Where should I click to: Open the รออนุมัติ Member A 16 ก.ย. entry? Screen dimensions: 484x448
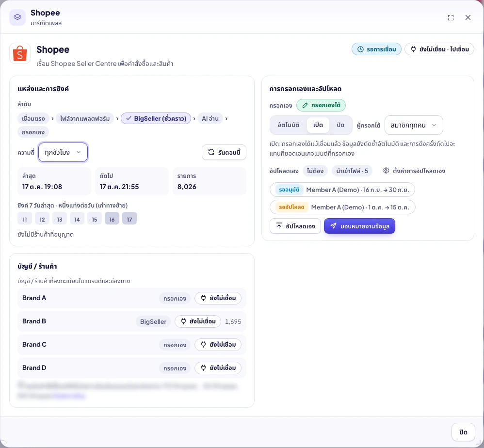[342, 190]
